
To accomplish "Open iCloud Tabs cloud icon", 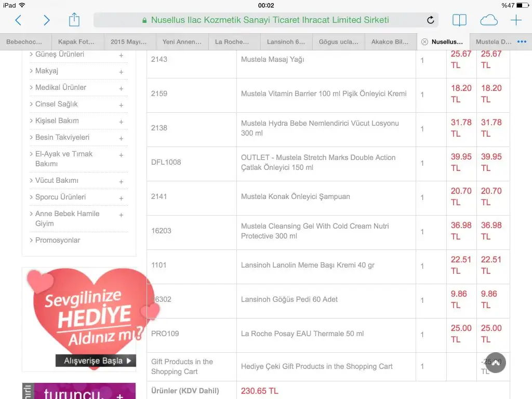I will click(488, 20).
